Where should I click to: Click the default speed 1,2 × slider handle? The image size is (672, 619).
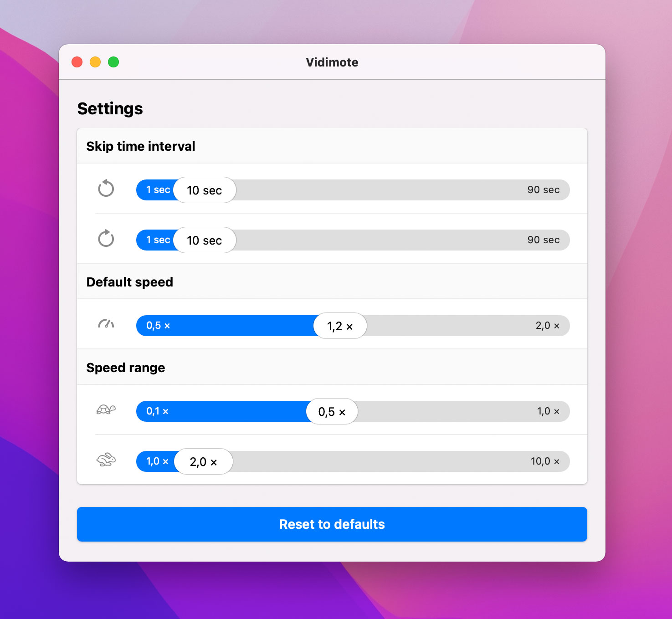tap(340, 326)
